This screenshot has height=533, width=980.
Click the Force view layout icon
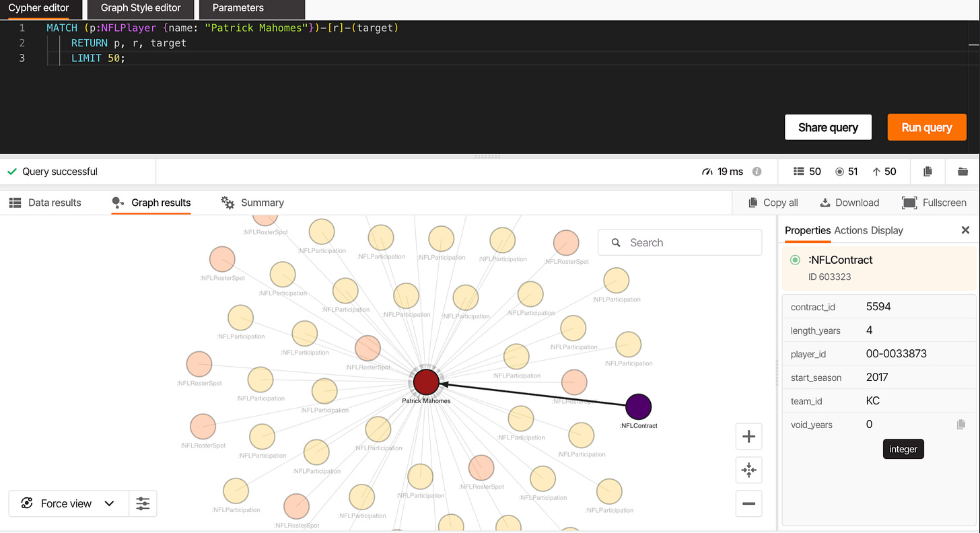(27, 503)
